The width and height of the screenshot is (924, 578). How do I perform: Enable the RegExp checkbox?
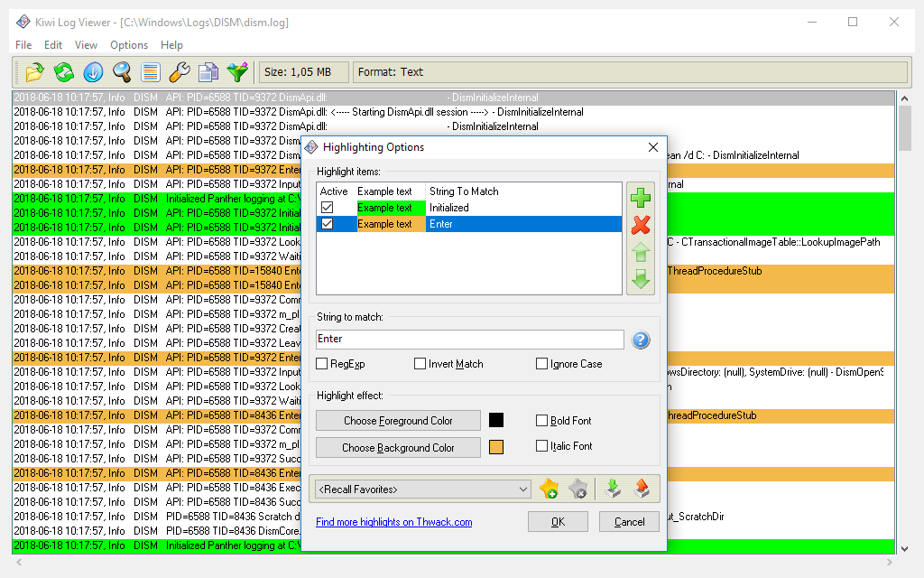tap(320, 363)
